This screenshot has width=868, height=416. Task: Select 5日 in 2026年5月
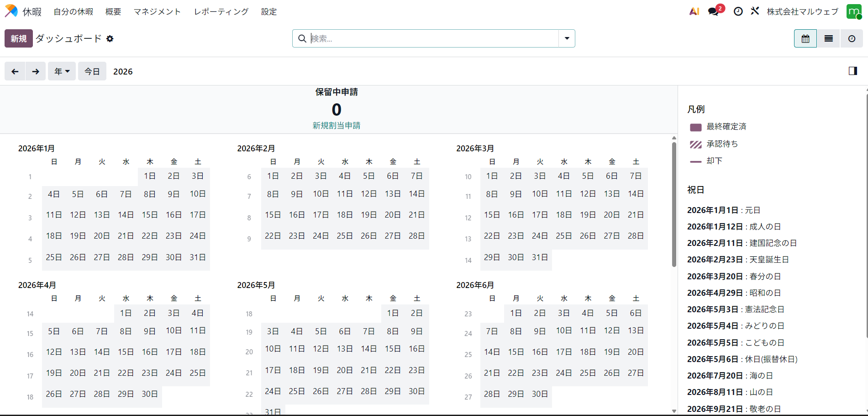point(321,331)
